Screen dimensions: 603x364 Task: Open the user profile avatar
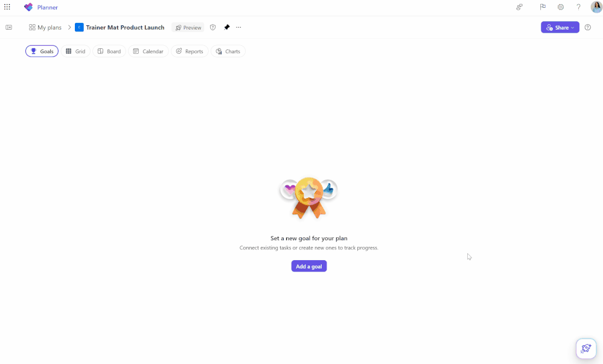point(596,7)
